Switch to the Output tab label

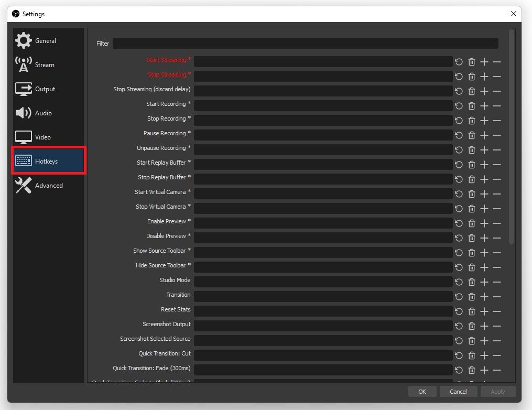(x=45, y=89)
